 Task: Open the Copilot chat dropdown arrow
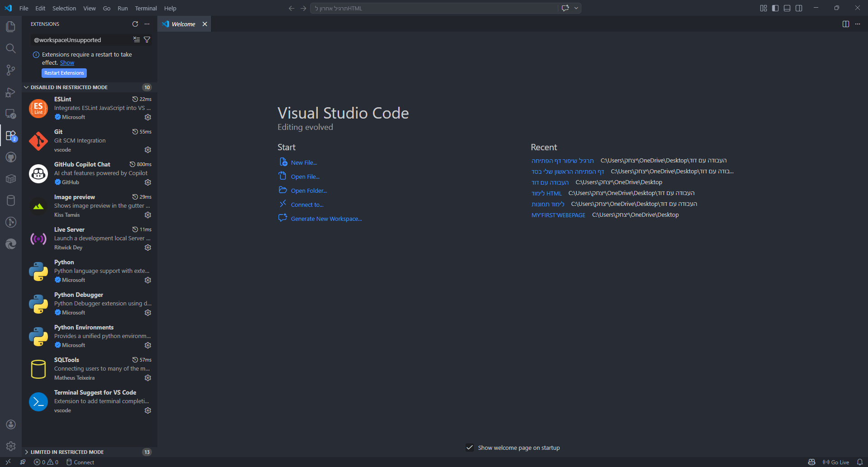(576, 8)
